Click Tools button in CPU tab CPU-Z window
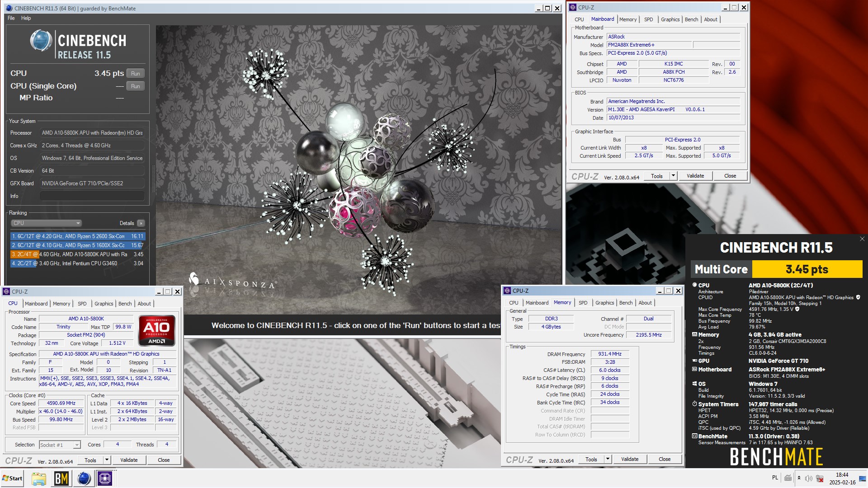 tap(90, 460)
